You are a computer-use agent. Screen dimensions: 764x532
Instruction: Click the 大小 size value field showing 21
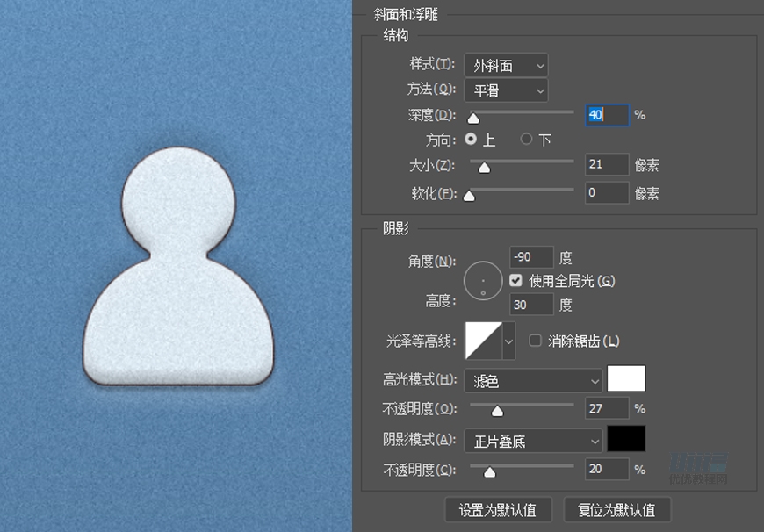click(x=607, y=165)
